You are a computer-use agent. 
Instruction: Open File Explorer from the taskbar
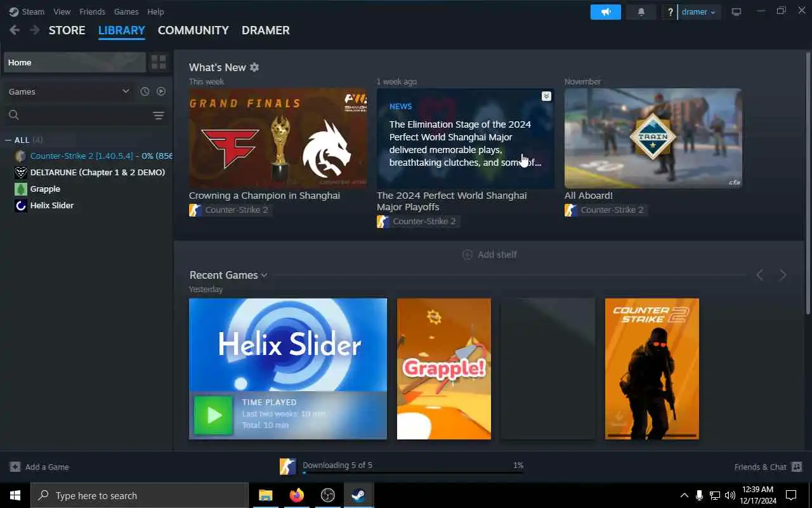point(266,495)
